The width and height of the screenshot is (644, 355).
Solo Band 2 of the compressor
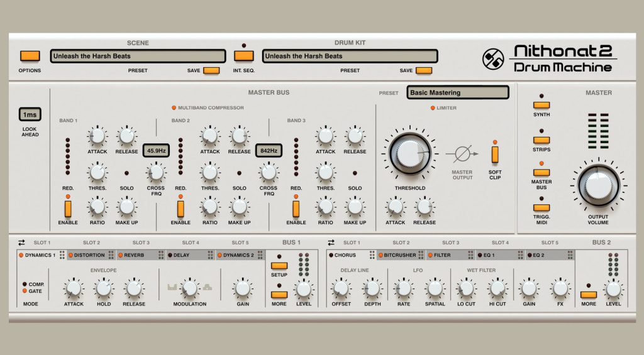click(239, 173)
